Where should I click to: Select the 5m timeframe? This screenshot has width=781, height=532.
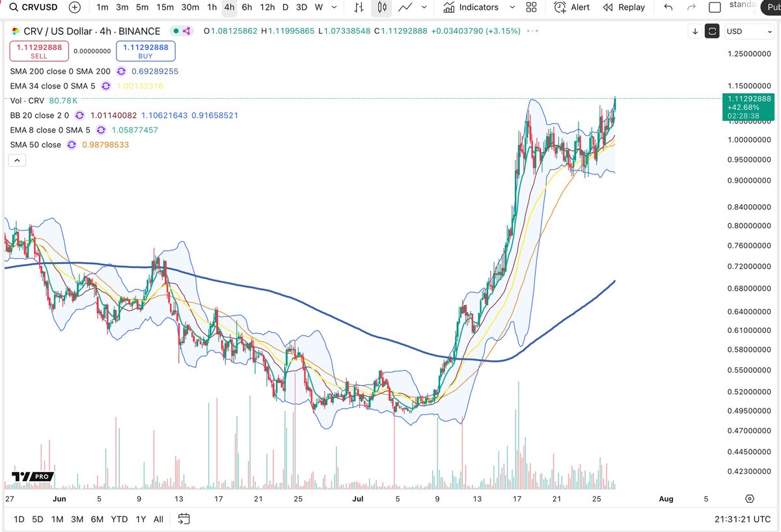[x=142, y=7]
